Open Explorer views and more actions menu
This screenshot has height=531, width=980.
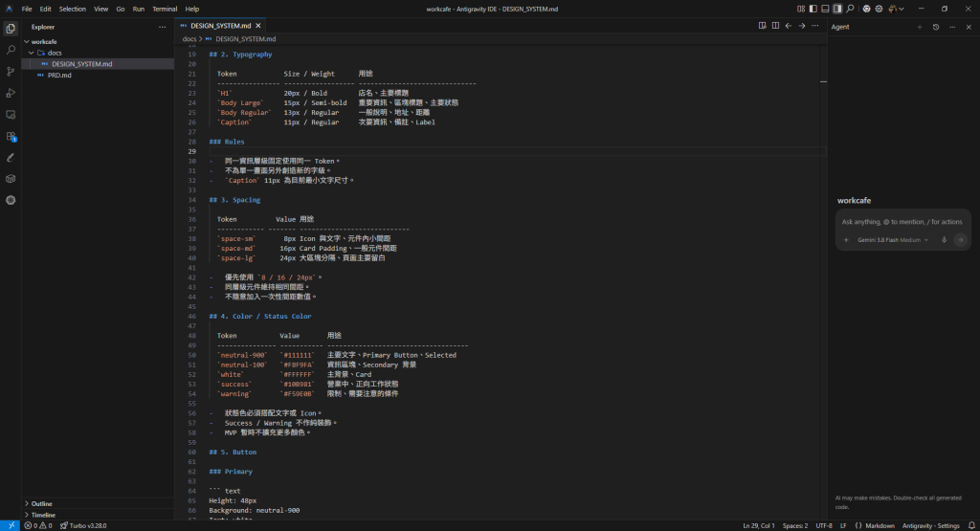pos(163,27)
